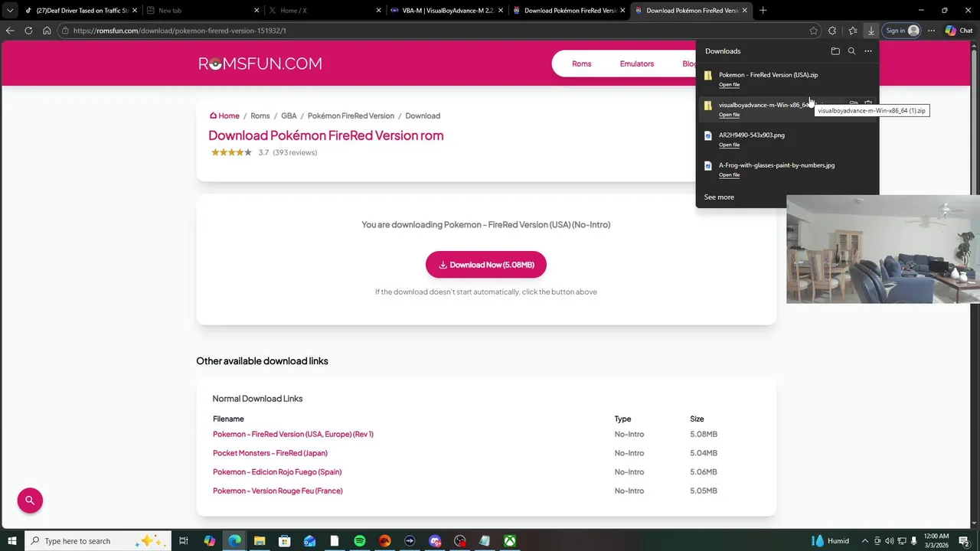Delete the visualboyadvance zip download entry
This screenshot has width=980, height=551.
[x=868, y=104]
